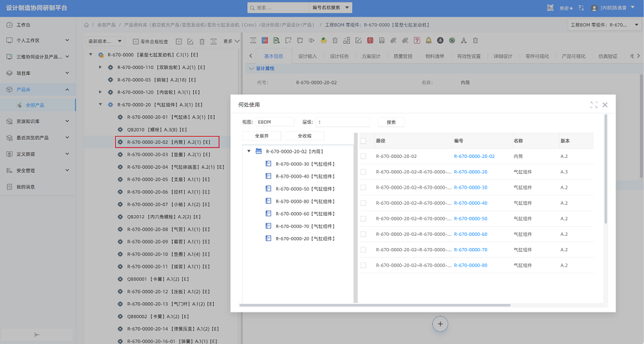The width and height of the screenshot is (644, 344).
Task: Click the round plus button below the dialog
Action: pyautogui.click(x=440, y=324)
